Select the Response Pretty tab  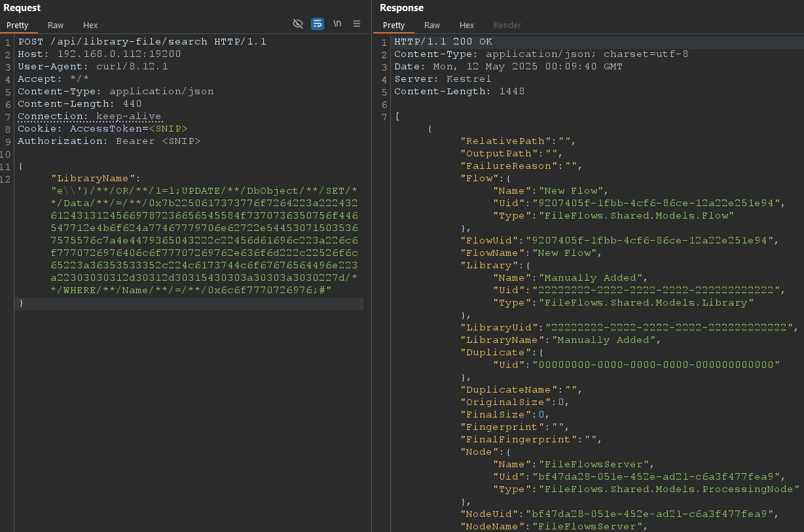pyautogui.click(x=393, y=25)
